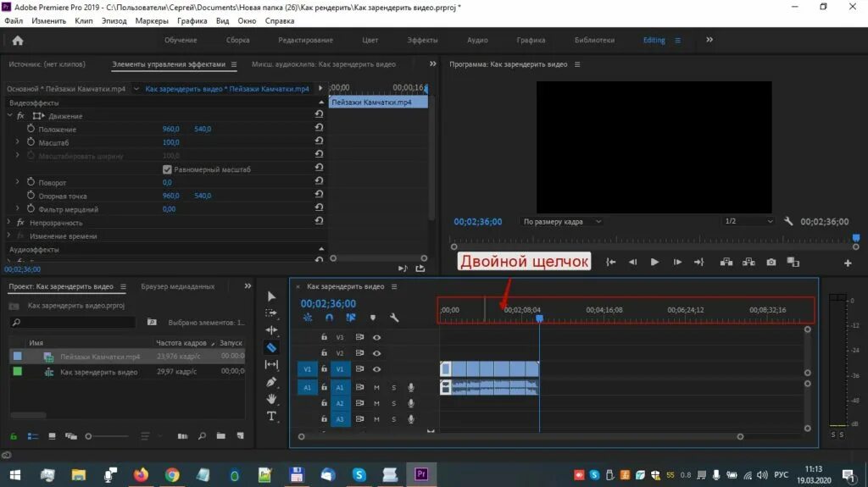Expand the Rotation parameter
The width and height of the screenshot is (868, 487).
tap(17, 181)
